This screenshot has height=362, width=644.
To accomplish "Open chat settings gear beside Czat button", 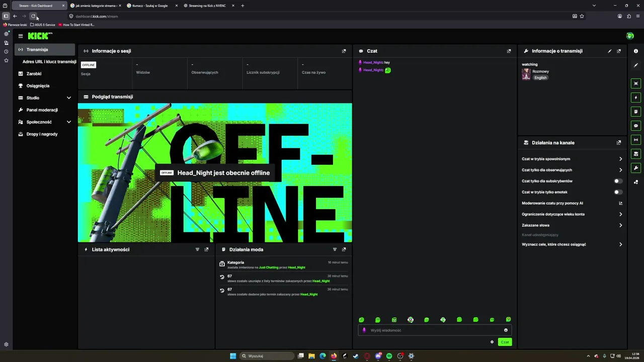I will coord(492,342).
